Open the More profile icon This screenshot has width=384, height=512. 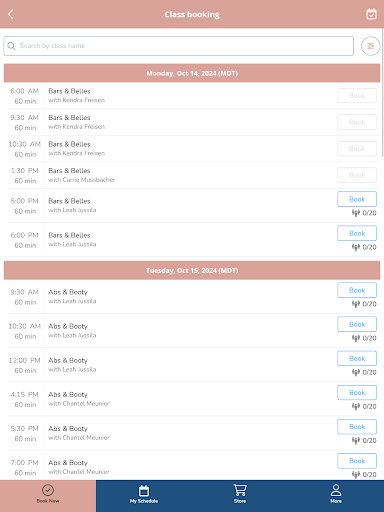[x=336, y=493]
